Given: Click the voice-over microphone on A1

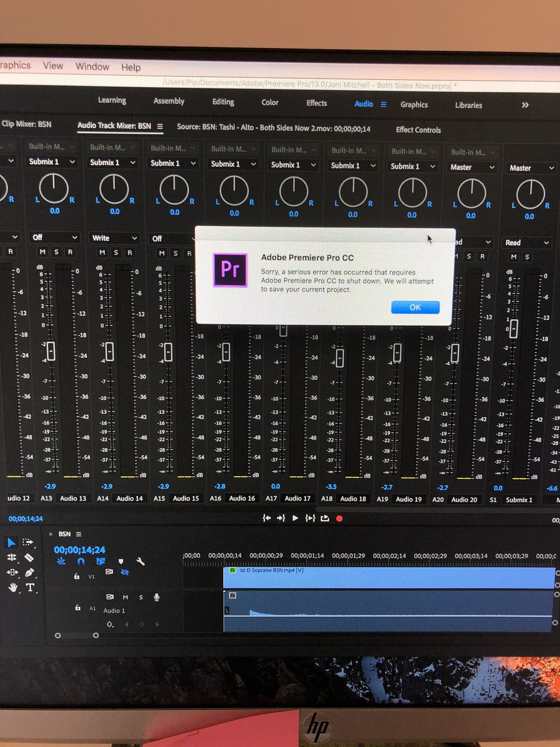Looking at the screenshot, I should 156,597.
